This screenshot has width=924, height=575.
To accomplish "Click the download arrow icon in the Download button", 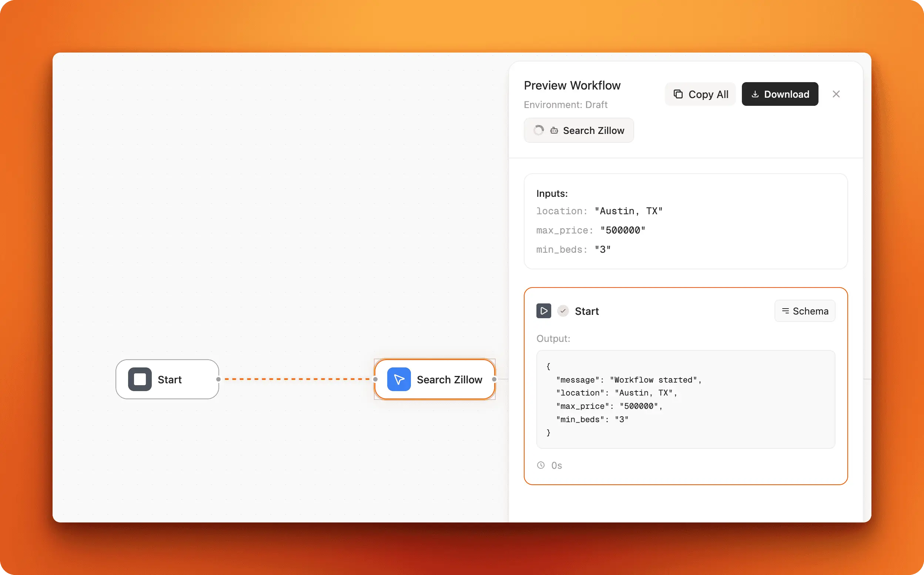I will 755,94.
